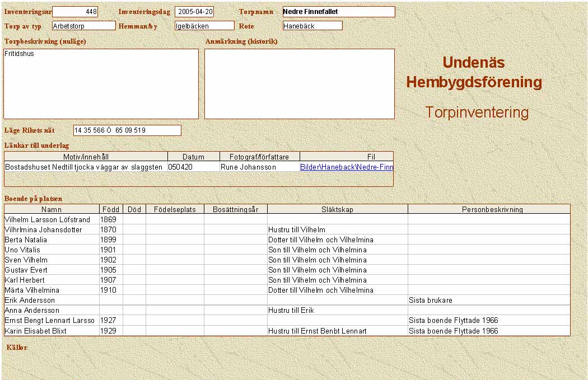588x380 pixels.
Task: Click the Namn column header in residents table
Action: tap(52, 209)
